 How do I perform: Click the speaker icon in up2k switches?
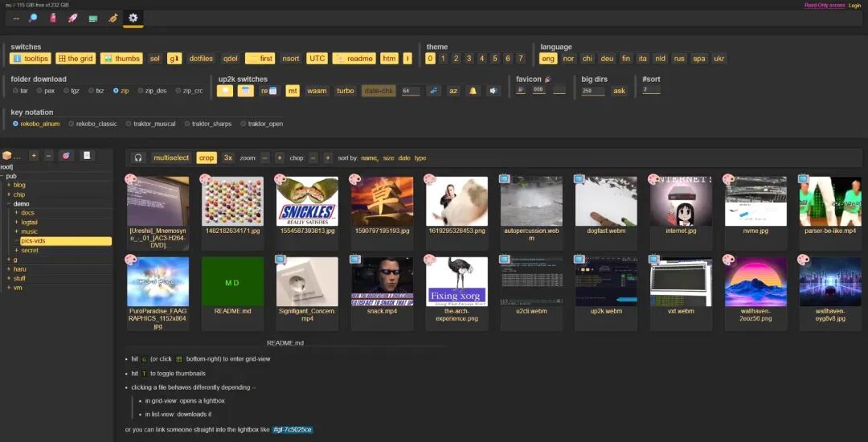[x=493, y=91]
